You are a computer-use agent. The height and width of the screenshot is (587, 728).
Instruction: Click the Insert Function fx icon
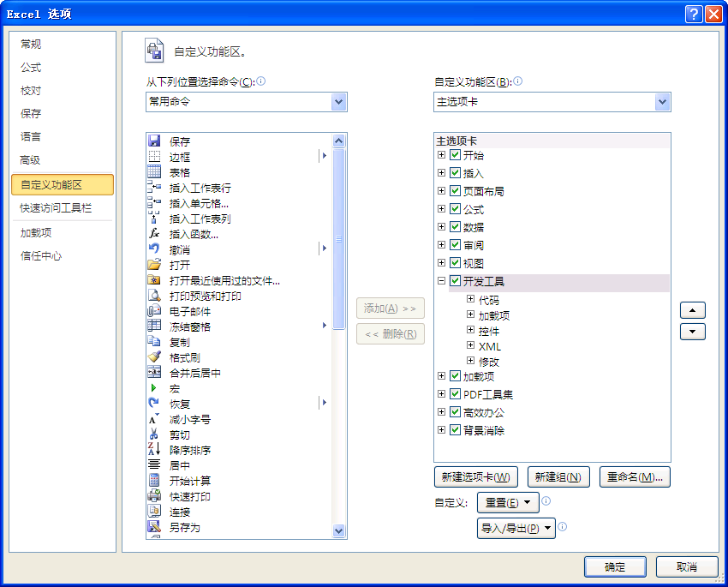154,233
